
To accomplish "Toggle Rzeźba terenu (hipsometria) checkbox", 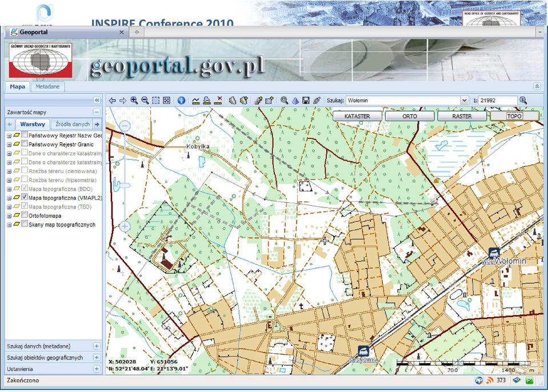I will [25, 179].
